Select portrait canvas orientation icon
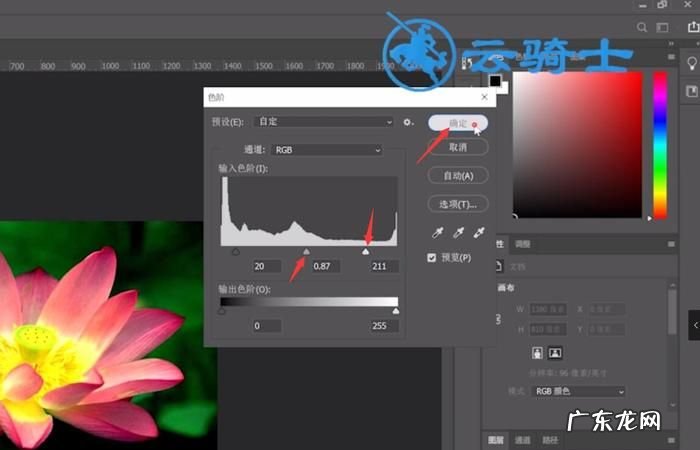700x450 pixels. [x=538, y=353]
